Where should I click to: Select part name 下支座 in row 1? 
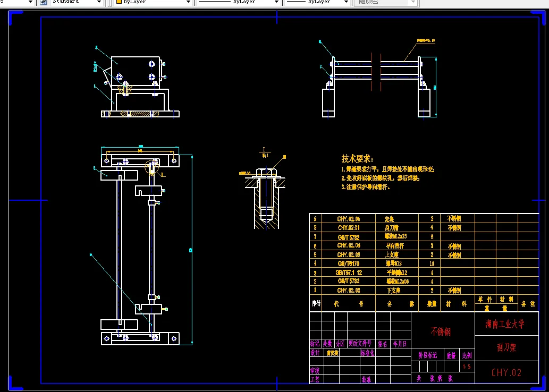(393, 291)
